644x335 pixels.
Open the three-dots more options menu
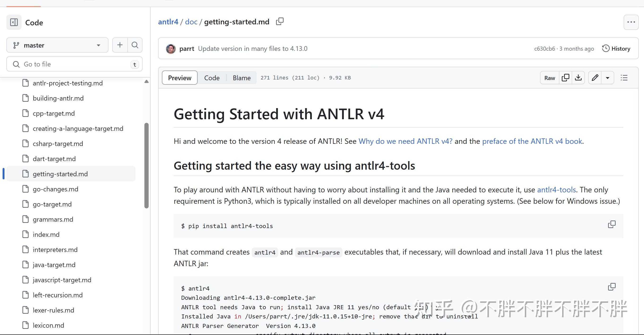631,22
